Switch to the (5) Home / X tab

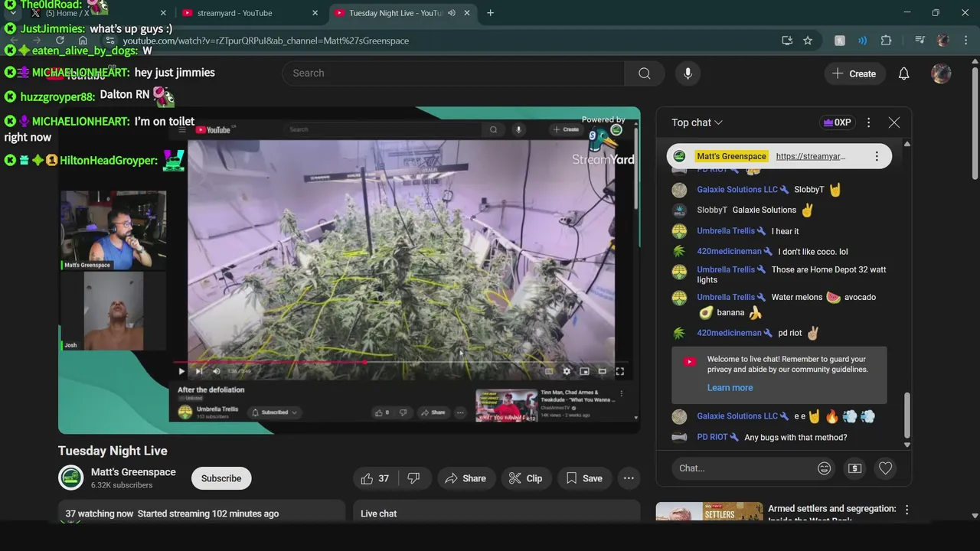pyautogui.click(x=90, y=13)
